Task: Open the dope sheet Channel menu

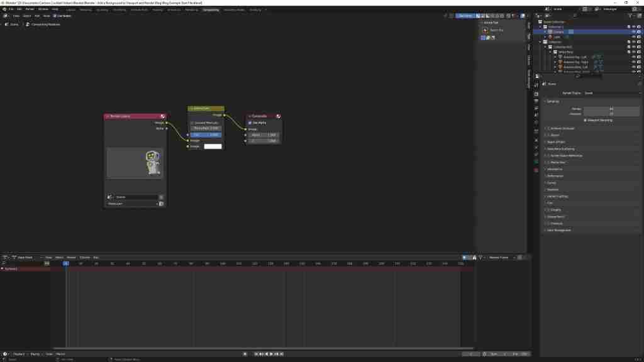Action: 85,258
